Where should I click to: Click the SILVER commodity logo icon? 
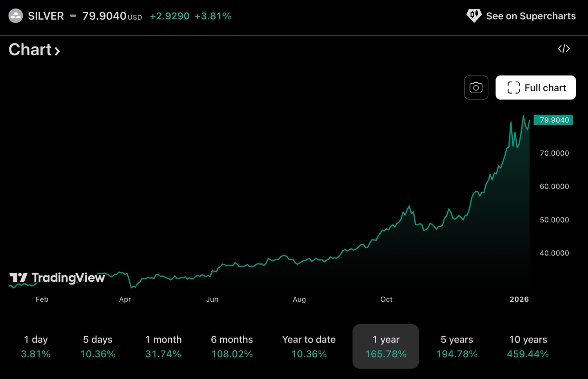pyautogui.click(x=16, y=16)
